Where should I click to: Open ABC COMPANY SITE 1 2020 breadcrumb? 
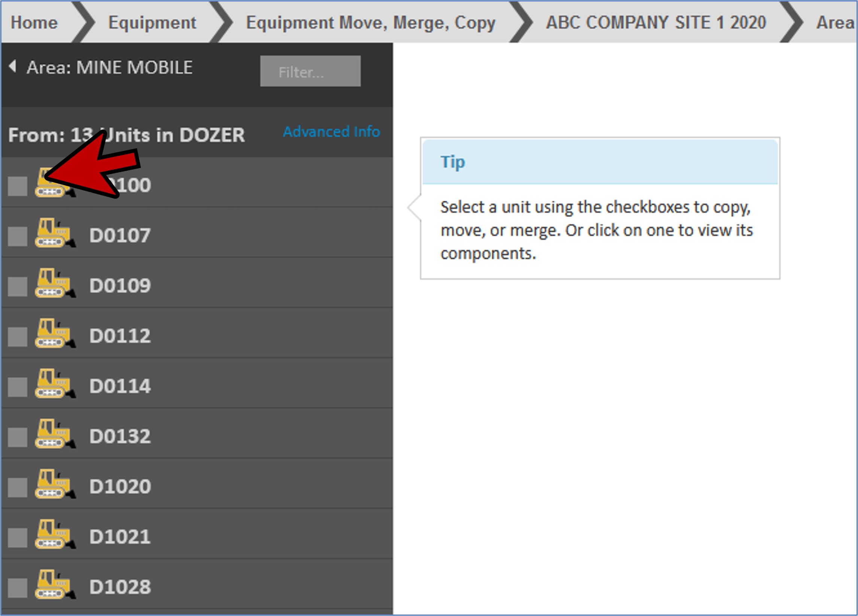656,23
